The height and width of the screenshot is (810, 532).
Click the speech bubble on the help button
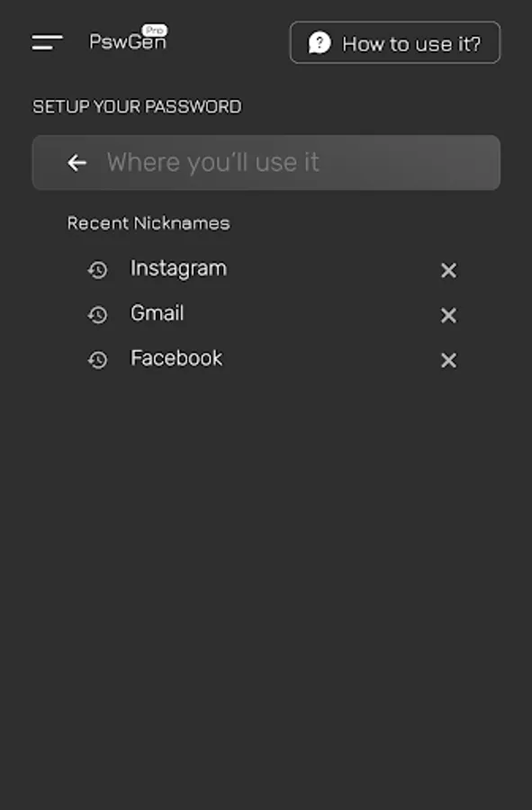320,42
